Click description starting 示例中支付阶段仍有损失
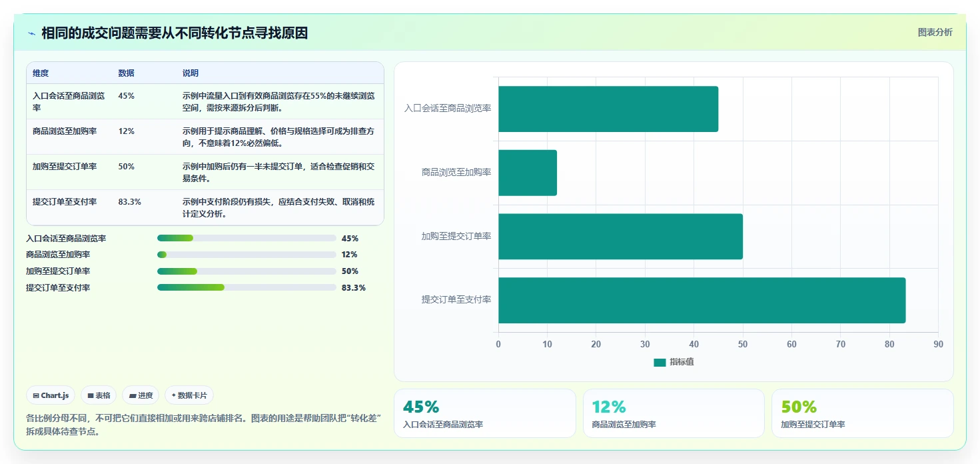This screenshot has height=464, width=980. click(278, 207)
